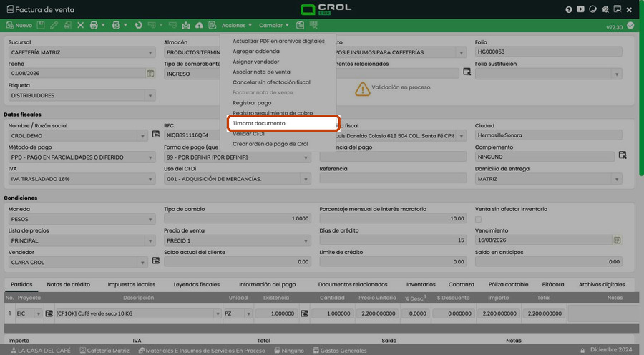Click the video tutorial play icon
The height and width of the screenshot is (355, 644).
tap(580, 9)
